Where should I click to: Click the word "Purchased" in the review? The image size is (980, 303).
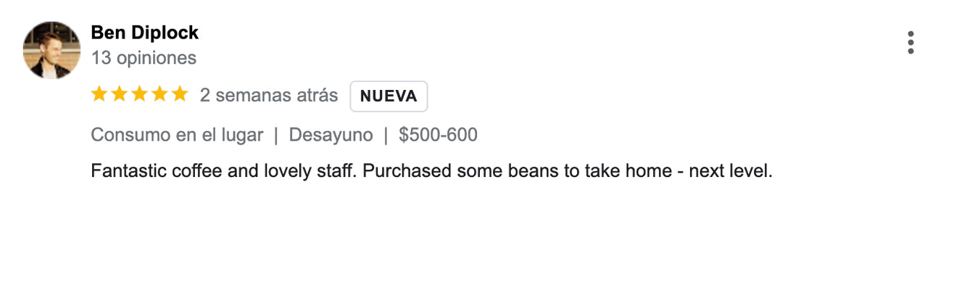coord(408,172)
